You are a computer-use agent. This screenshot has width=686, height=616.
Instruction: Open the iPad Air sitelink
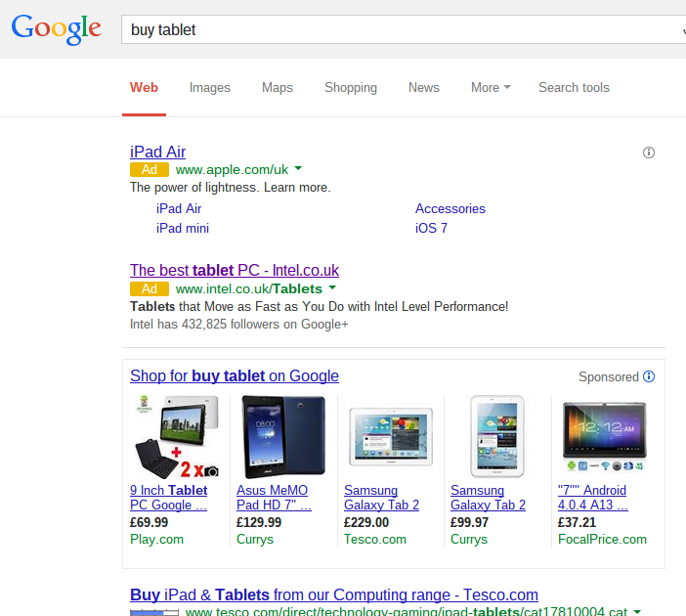179,209
